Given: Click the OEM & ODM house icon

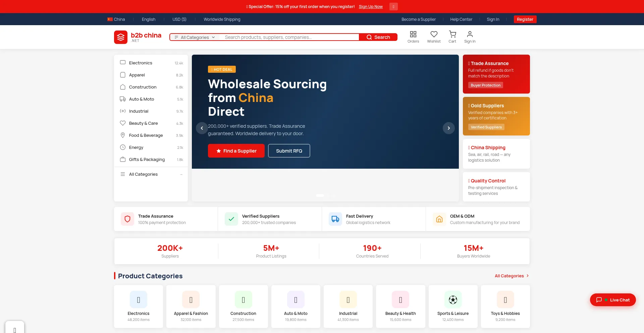Looking at the screenshot, I should (439, 219).
